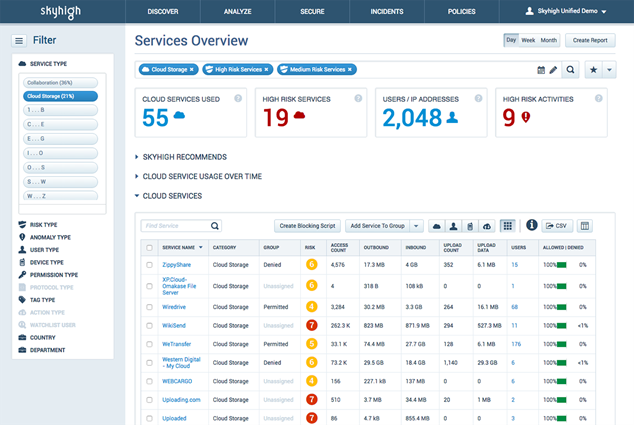634x425 pixels.
Task: Open the Add Service To Group dropdown arrow
Action: (416, 226)
